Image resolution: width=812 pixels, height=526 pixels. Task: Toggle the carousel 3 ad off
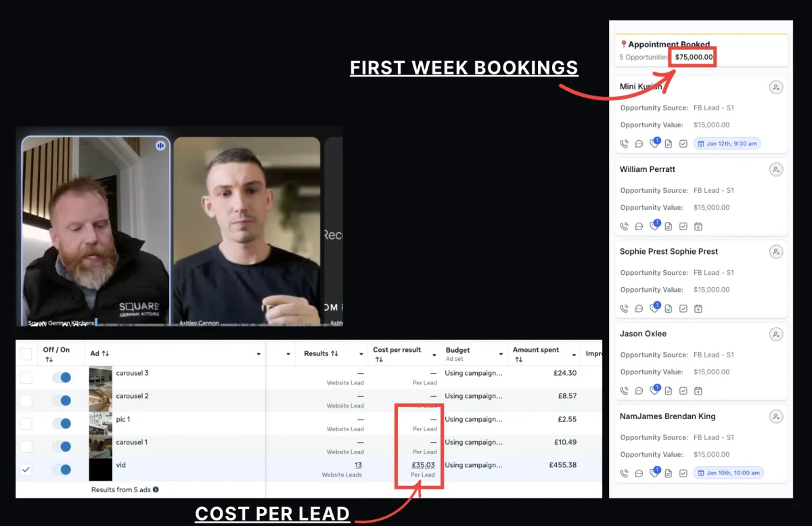62,377
